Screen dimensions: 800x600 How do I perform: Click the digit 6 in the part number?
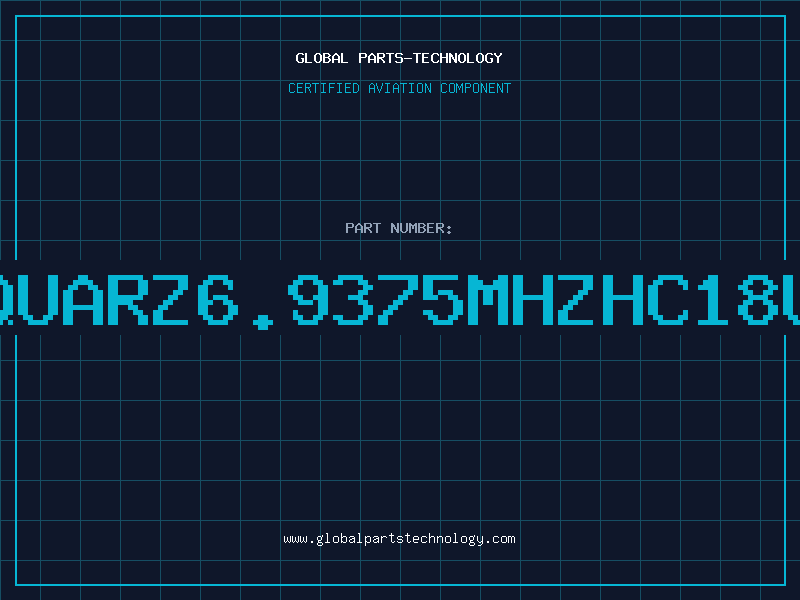219,300
